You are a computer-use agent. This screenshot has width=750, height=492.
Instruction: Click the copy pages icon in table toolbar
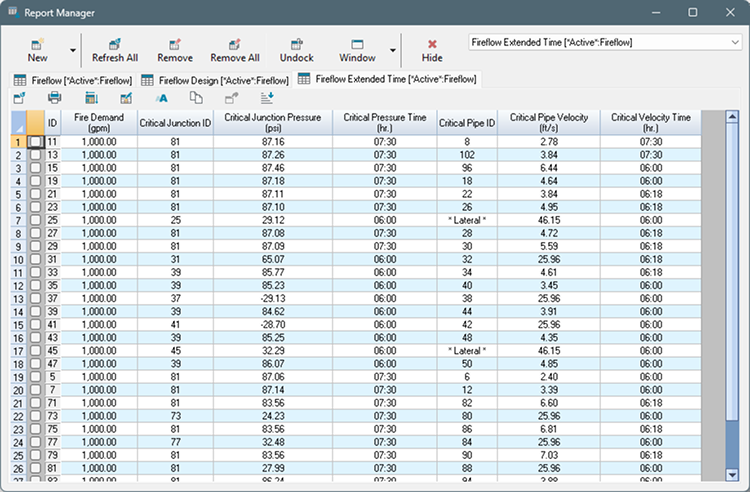[x=196, y=97]
